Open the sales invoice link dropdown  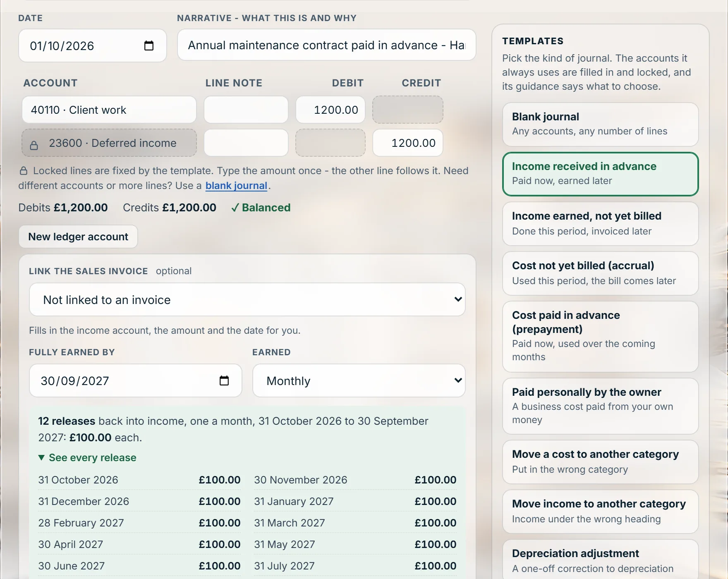tap(247, 299)
